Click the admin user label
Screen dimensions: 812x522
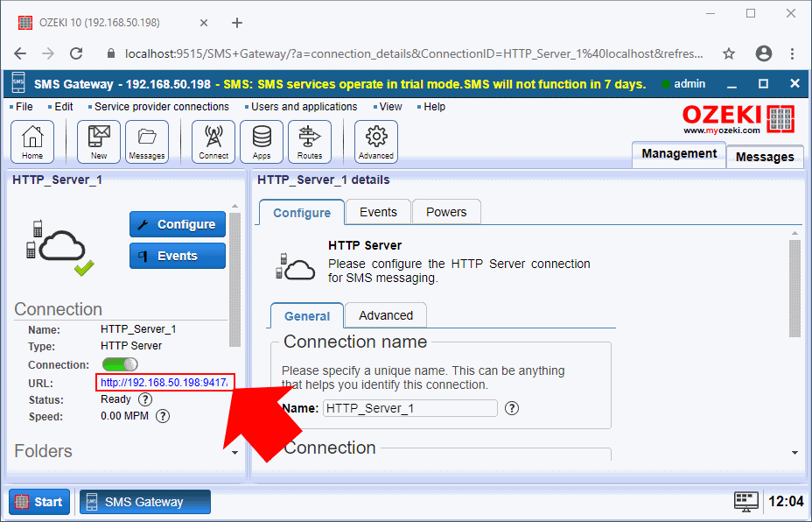point(689,84)
